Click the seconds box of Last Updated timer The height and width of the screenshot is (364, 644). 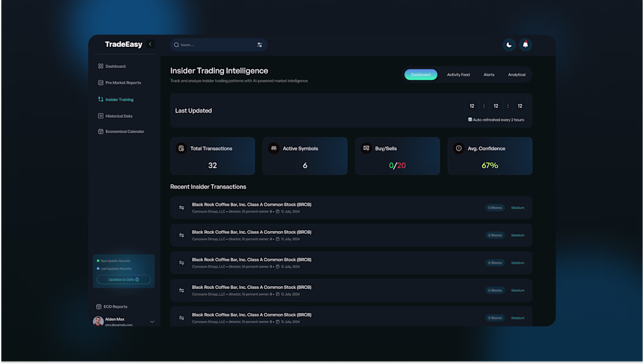(x=519, y=106)
